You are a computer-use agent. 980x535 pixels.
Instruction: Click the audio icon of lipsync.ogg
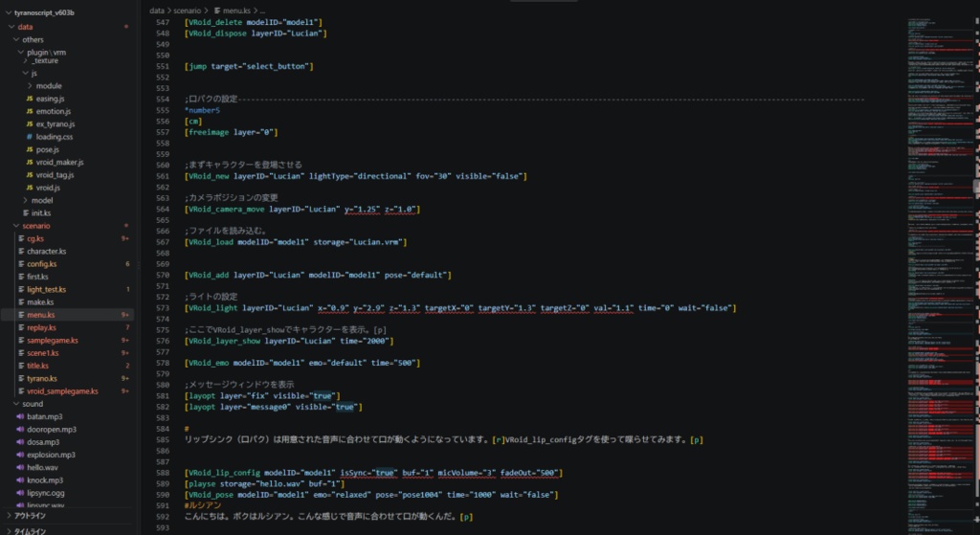coord(20,493)
